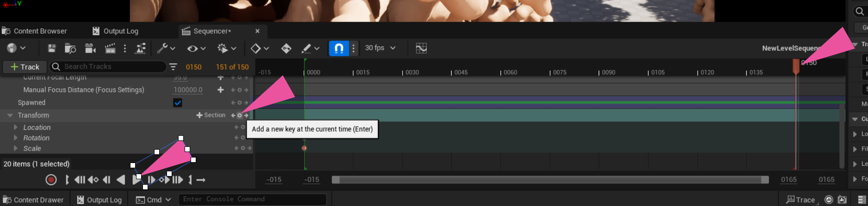The image size is (868, 206).
Task: Click the red Record button in Sequencer
Action: tap(51, 180)
